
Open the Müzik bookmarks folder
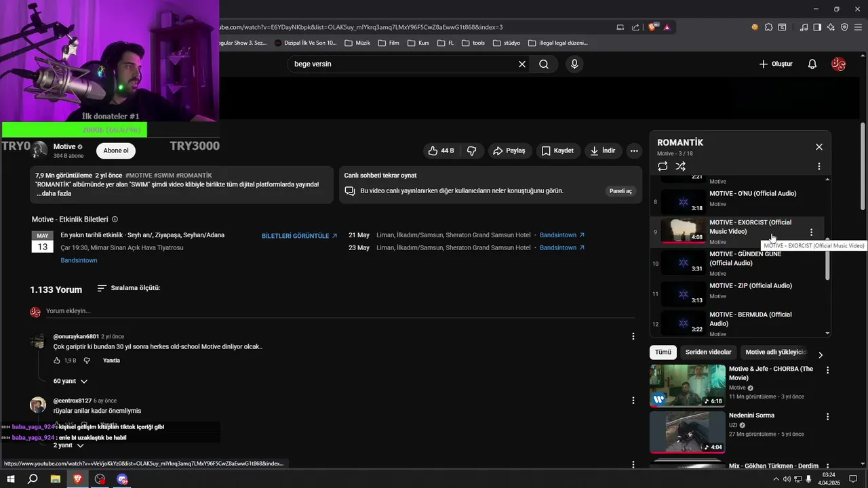point(357,43)
